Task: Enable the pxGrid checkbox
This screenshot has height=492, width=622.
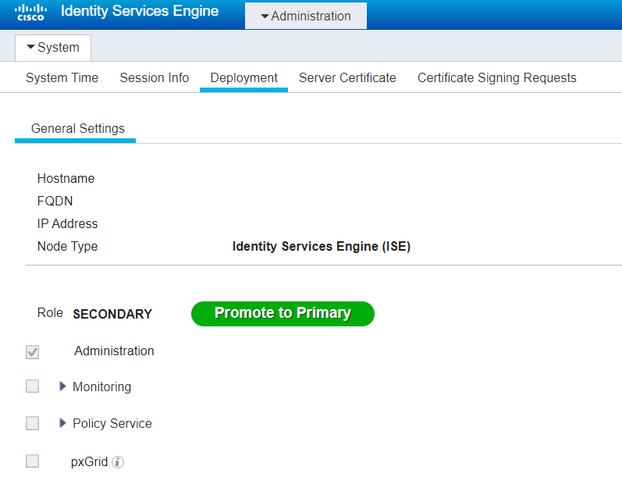Action: [x=33, y=461]
